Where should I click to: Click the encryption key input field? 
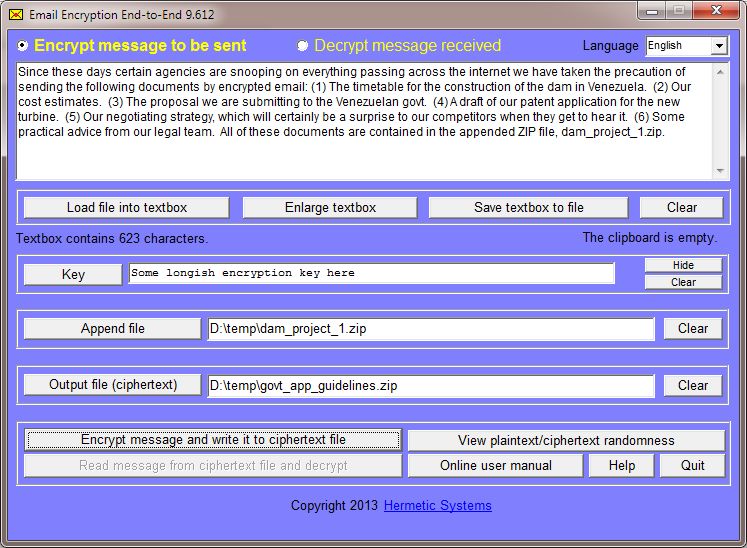click(371, 273)
